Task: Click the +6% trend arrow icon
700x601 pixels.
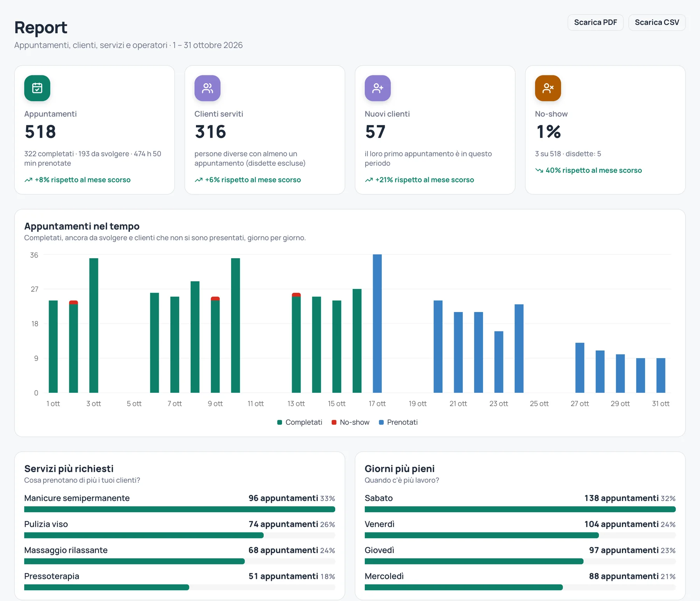Action: [x=199, y=180]
